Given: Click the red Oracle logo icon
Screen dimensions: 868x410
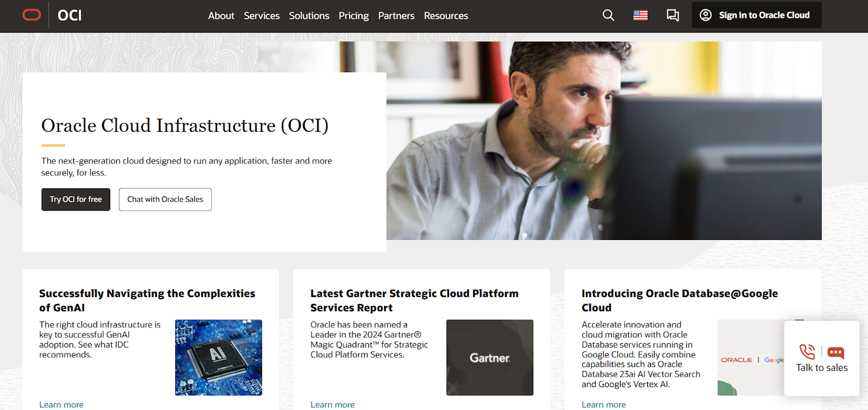Looking at the screenshot, I should pos(31,15).
